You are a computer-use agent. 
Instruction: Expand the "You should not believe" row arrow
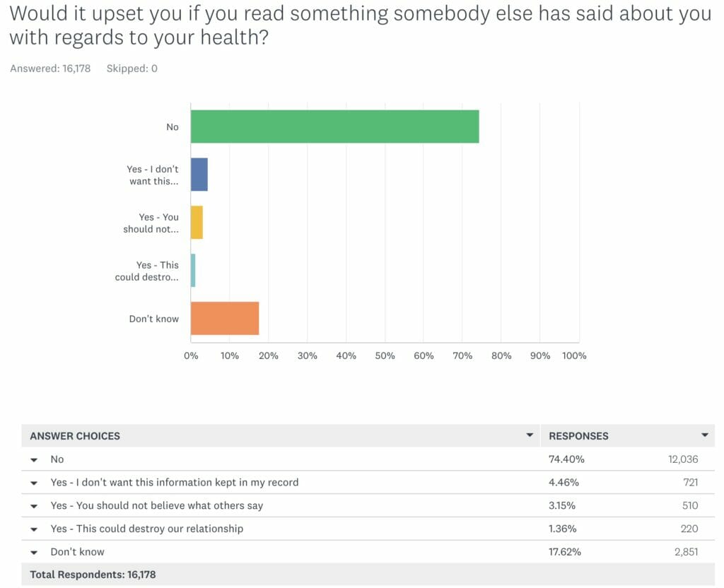[34, 506]
